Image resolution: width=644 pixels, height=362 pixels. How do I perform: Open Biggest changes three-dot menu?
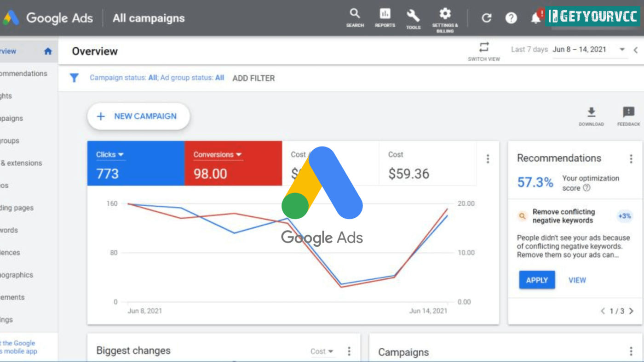pyautogui.click(x=349, y=351)
